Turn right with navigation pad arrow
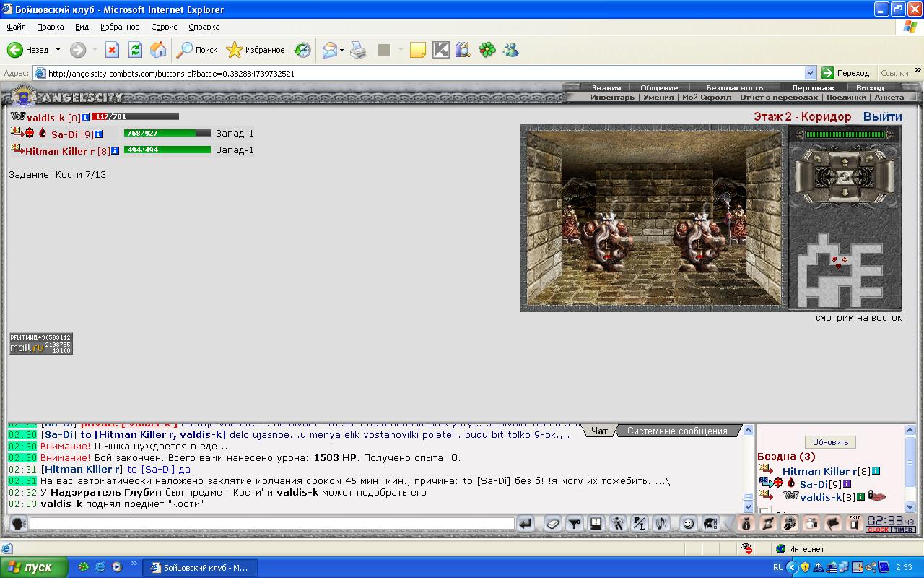924x578 pixels. pyautogui.click(x=869, y=158)
